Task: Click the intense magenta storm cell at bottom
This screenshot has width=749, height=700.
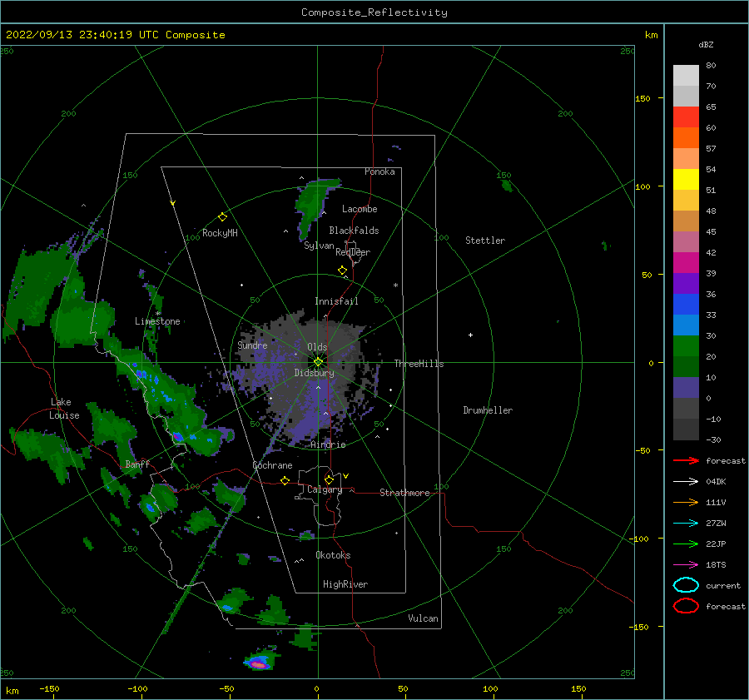Action: 259,663
